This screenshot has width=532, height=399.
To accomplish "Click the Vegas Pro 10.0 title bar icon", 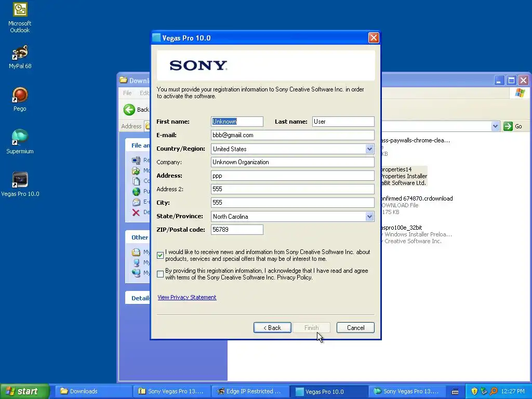I will click(x=156, y=37).
